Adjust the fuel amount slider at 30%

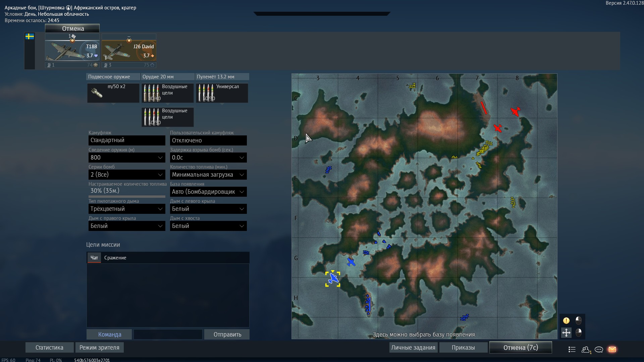tap(127, 196)
